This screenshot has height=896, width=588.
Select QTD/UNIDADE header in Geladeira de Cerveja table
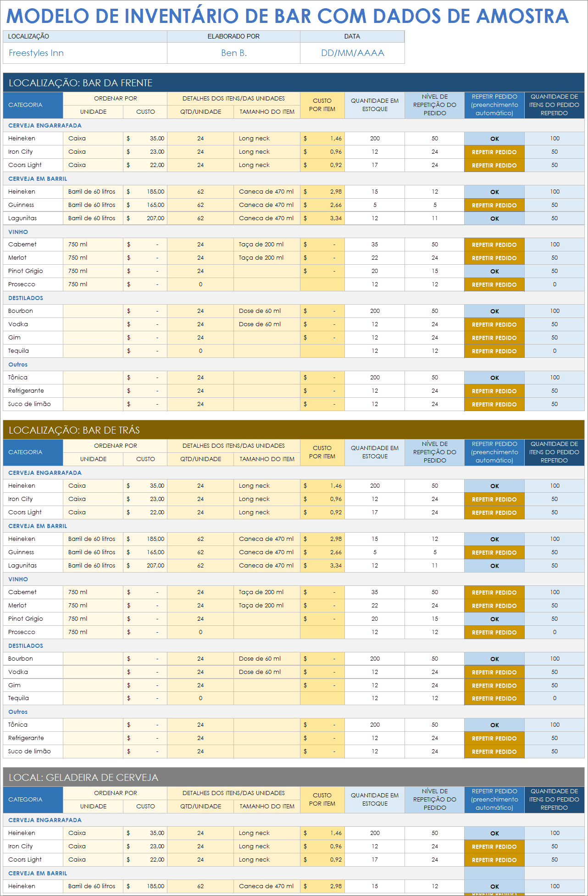tap(201, 807)
